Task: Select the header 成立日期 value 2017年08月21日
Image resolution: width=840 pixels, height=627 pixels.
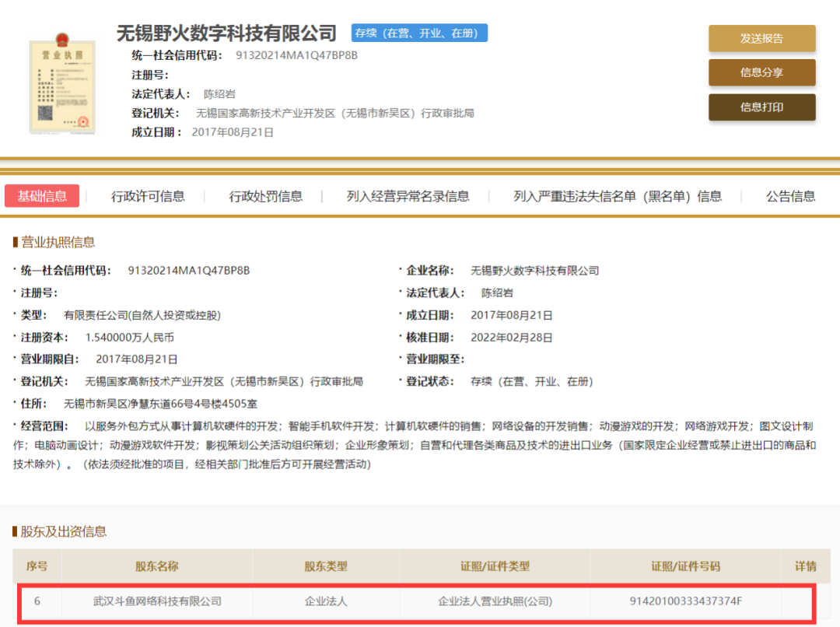Action: click(x=233, y=132)
